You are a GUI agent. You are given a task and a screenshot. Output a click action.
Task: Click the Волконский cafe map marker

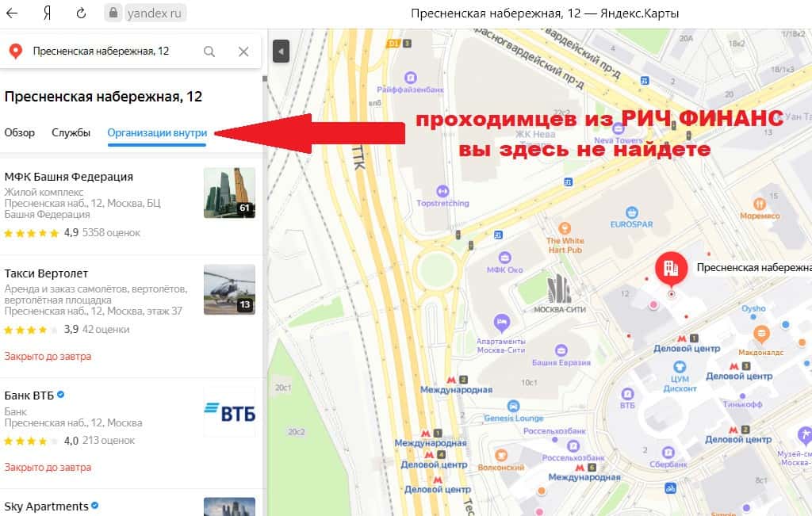(501, 456)
